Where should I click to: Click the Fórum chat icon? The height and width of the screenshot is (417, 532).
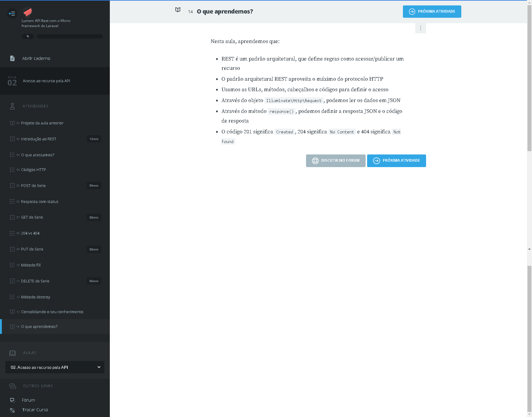click(x=12, y=400)
